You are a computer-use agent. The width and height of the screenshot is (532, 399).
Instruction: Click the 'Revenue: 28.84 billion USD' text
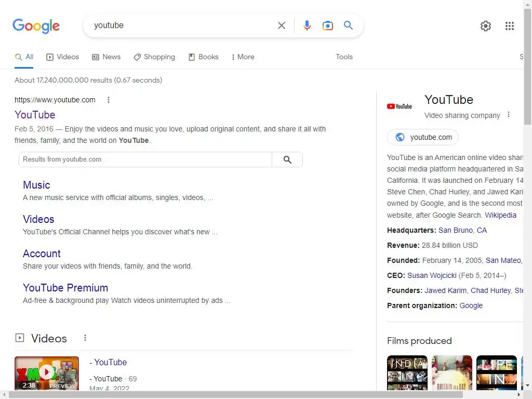click(x=432, y=245)
